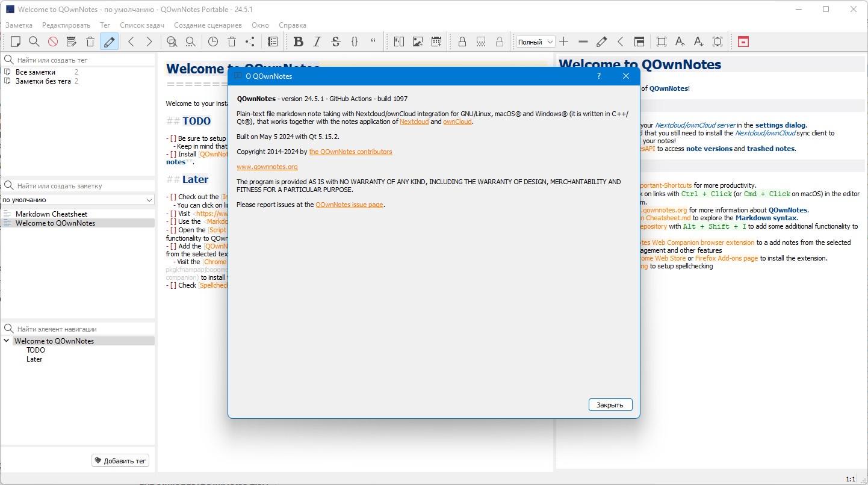Collapse Welcome to QOwnNotes navigation tree node
Viewport: 868px width, 485px height.
point(7,341)
